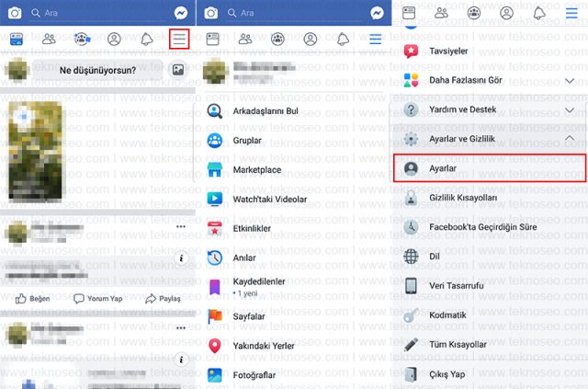Open Messenger from the left panel header

(x=181, y=13)
